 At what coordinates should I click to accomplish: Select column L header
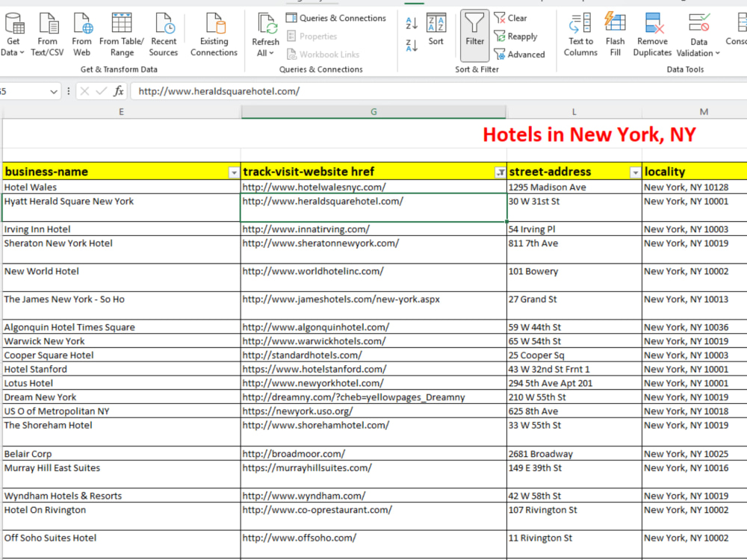(x=574, y=112)
